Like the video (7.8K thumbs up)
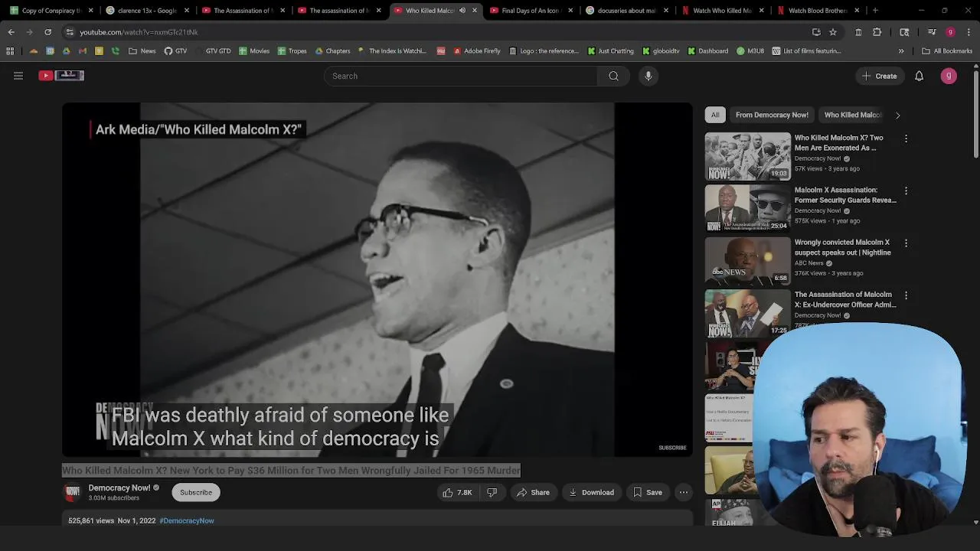Image resolution: width=980 pixels, height=551 pixels. pos(457,493)
